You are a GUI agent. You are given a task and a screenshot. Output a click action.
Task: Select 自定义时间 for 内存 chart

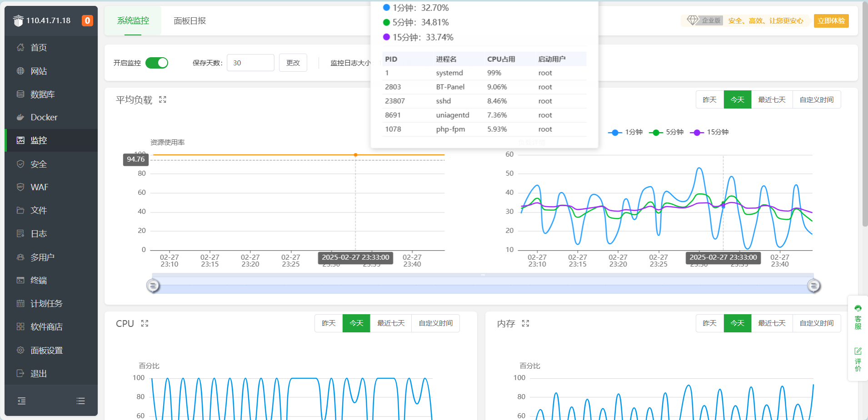tap(817, 323)
